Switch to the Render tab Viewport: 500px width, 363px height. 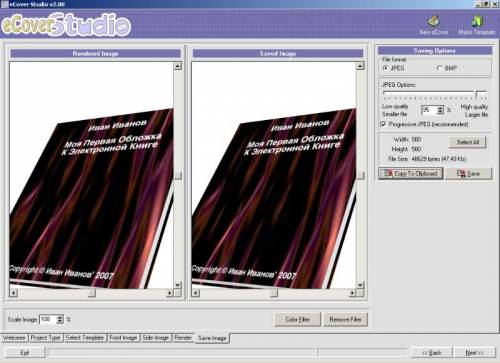tap(183, 338)
